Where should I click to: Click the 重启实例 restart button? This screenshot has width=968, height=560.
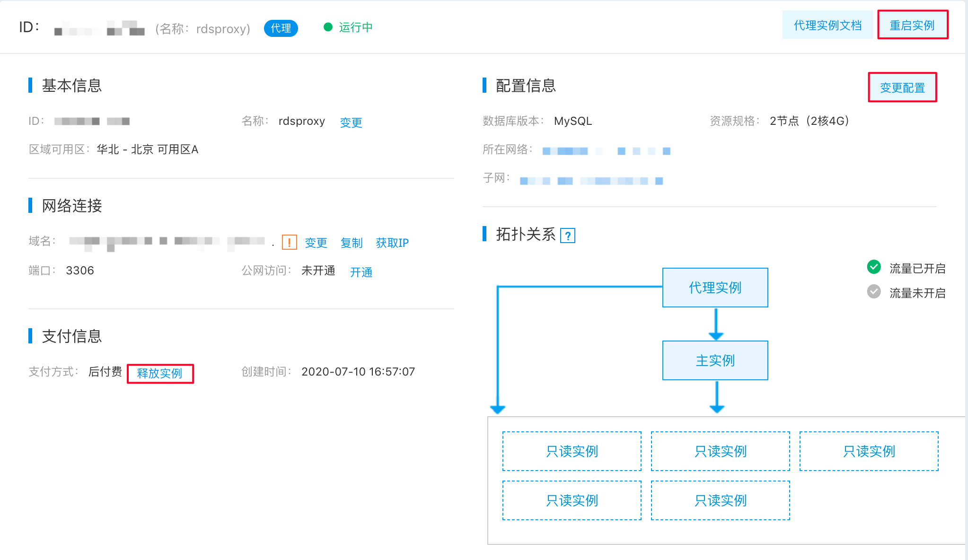pyautogui.click(x=912, y=25)
